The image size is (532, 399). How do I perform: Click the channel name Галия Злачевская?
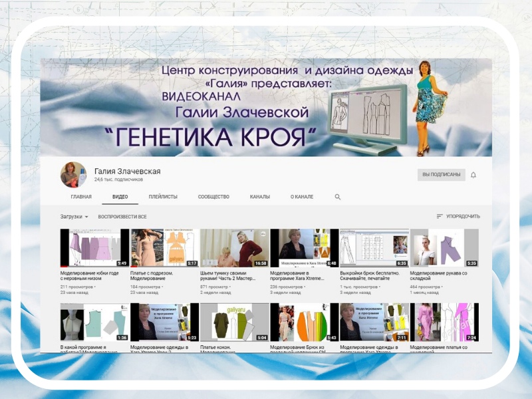click(x=127, y=172)
